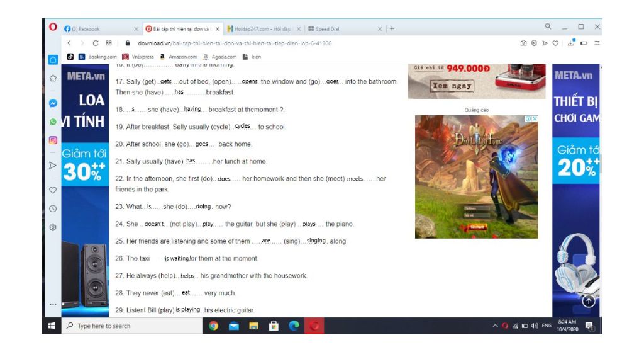Click the sidebar three-dots setup icon
Viewport: 644px width, 352px height.
point(53,304)
